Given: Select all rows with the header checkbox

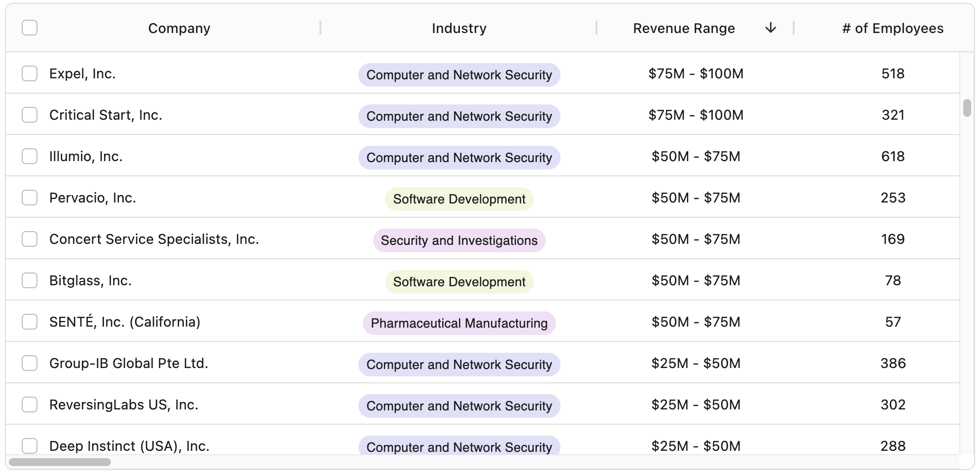Looking at the screenshot, I should click(30, 28).
